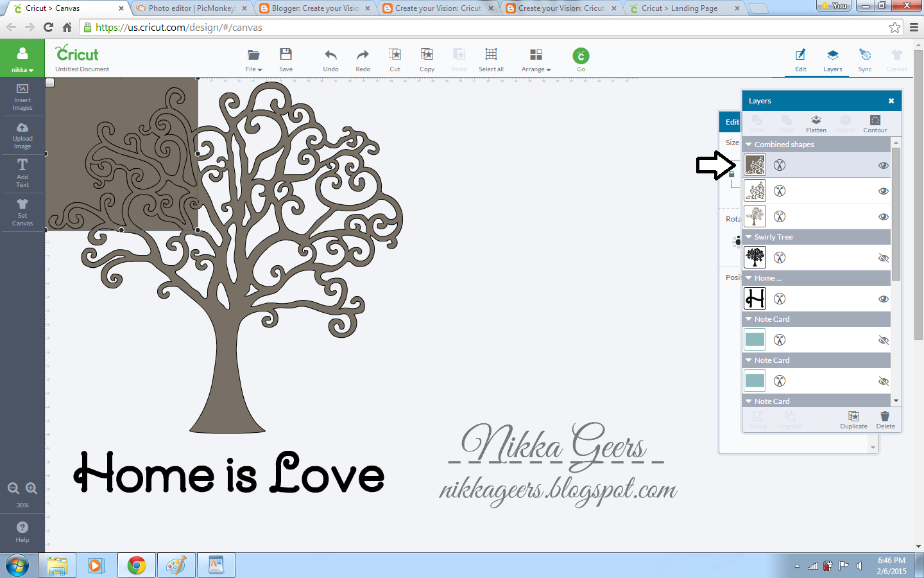Open the Contour tool
This screenshot has width=924, height=578.
(875, 123)
